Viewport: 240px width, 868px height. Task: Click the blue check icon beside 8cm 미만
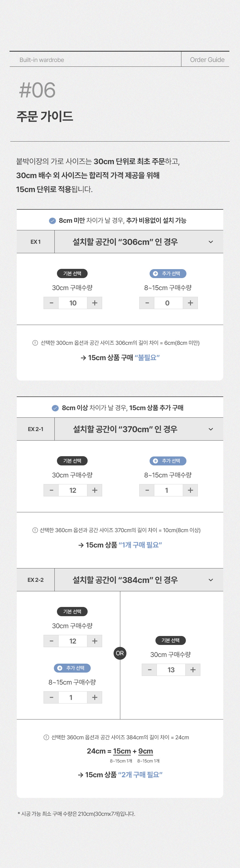[52, 221]
